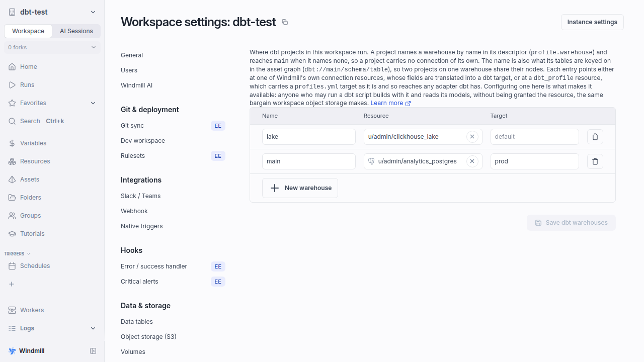Expand the Favorites chevron
The height and width of the screenshot is (362, 644).
93,103
